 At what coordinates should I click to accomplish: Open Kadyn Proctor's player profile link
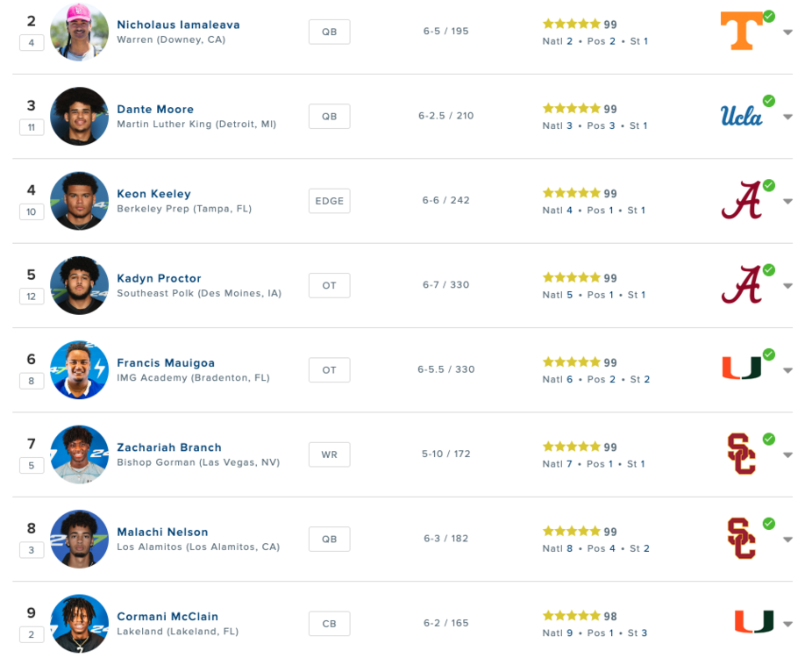click(x=159, y=278)
